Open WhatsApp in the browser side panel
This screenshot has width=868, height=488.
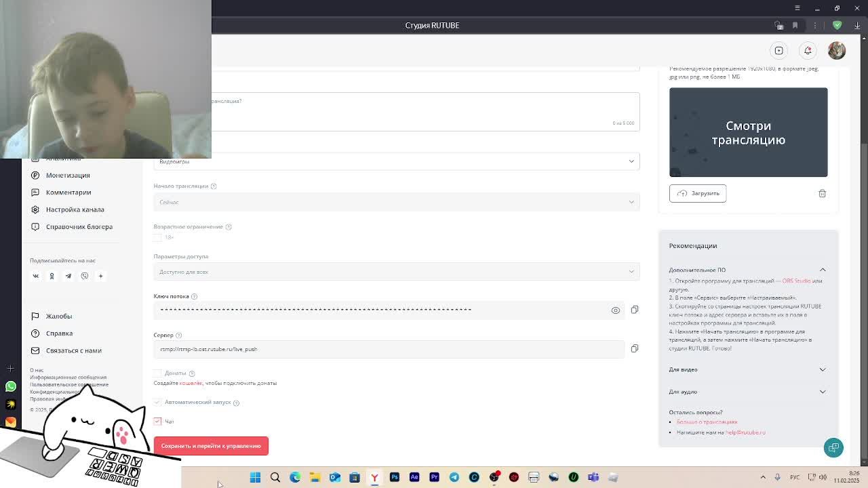10,386
